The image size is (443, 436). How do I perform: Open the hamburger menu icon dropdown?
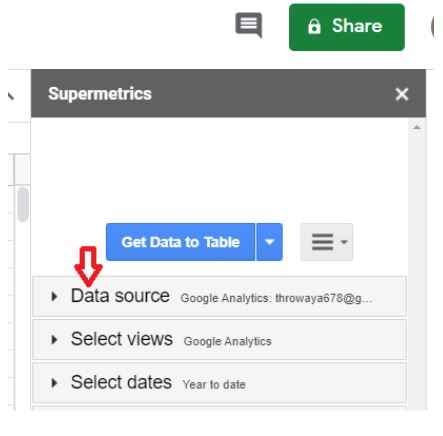(x=327, y=242)
